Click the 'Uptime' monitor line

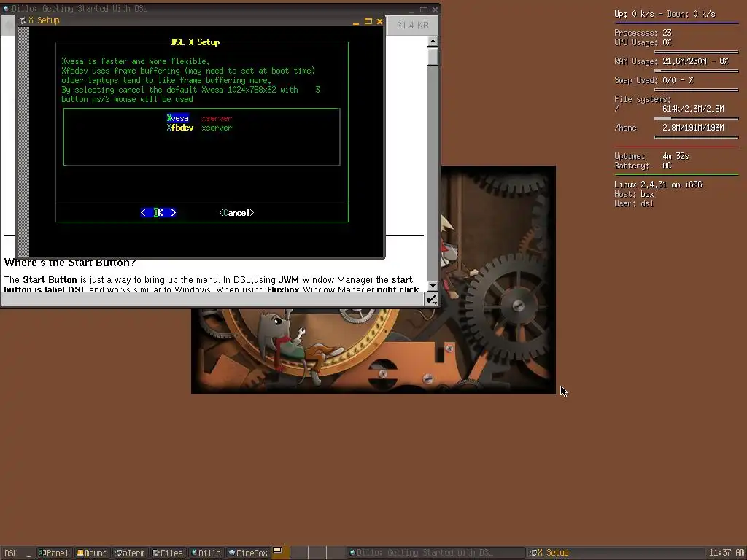click(x=651, y=156)
